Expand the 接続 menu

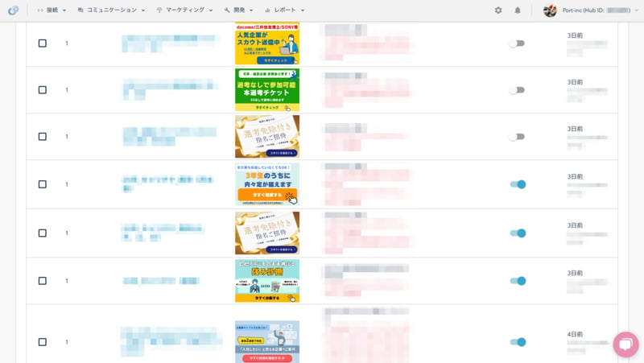click(52, 10)
